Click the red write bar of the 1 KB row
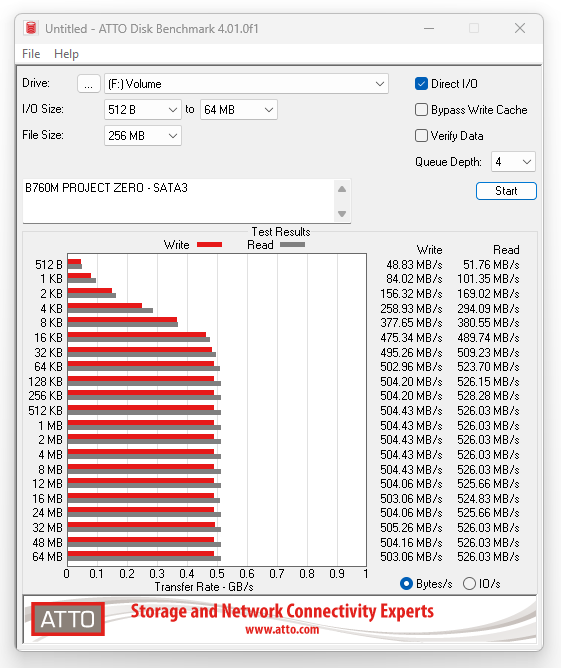The width and height of the screenshot is (561, 668). [x=79, y=276]
